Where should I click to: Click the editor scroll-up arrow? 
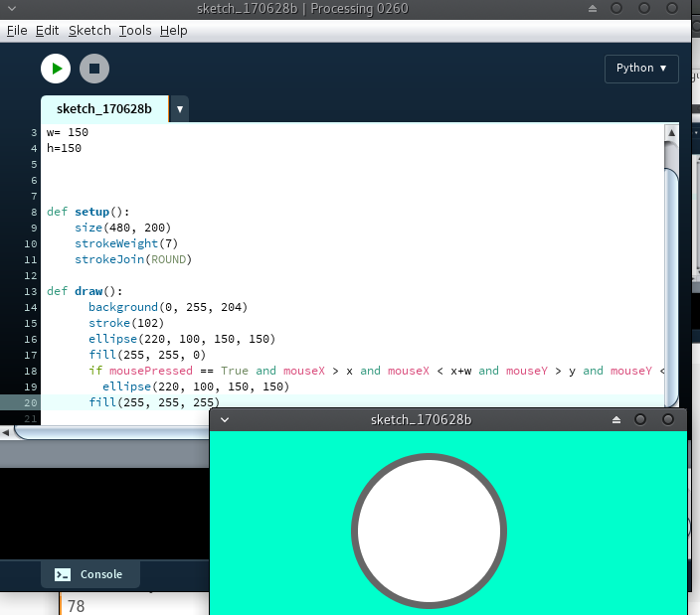point(671,133)
